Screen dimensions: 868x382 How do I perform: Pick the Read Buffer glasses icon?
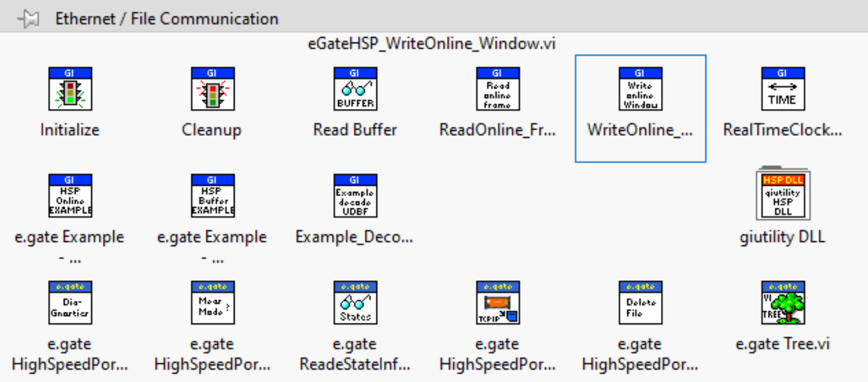[355, 89]
